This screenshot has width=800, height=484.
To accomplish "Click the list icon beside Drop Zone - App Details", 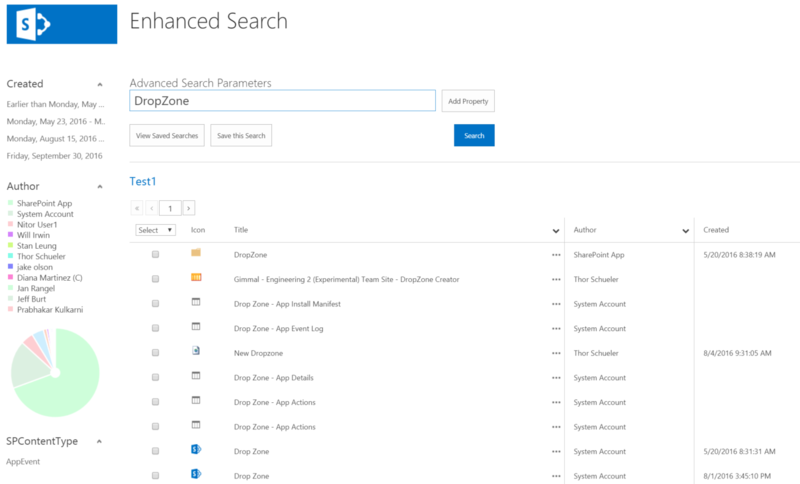I will pyautogui.click(x=196, y=377).
